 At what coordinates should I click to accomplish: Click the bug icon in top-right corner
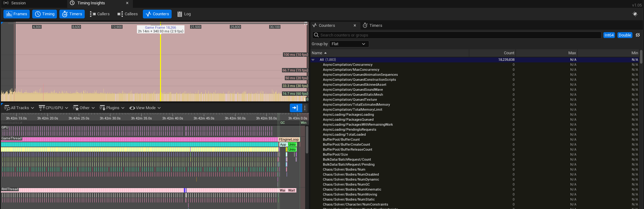[x=635, y=14]
